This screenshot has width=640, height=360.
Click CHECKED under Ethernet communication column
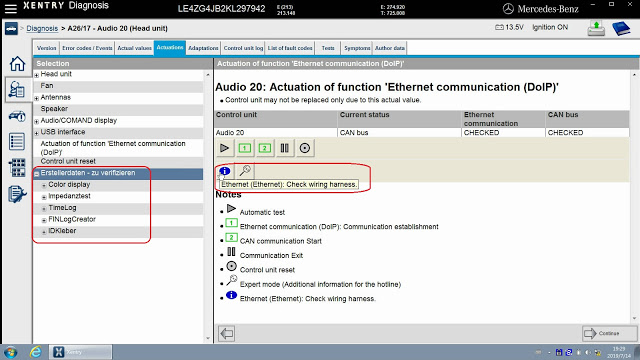tap(503, 133)
